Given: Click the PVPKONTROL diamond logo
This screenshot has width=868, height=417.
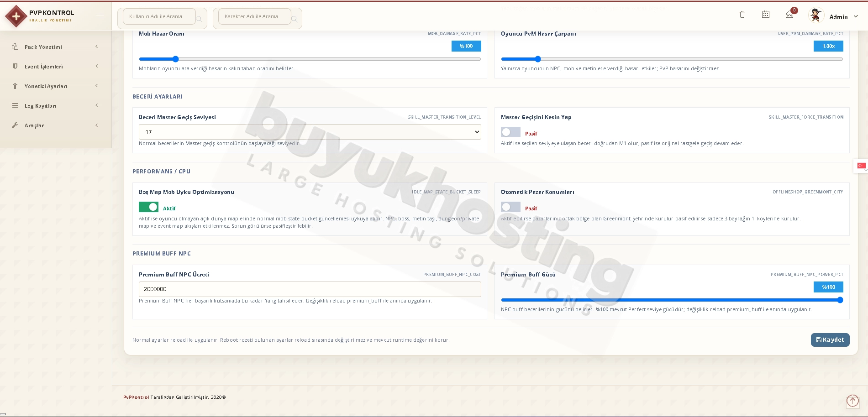Looking at the screenshot, I should tap(16, 16).
